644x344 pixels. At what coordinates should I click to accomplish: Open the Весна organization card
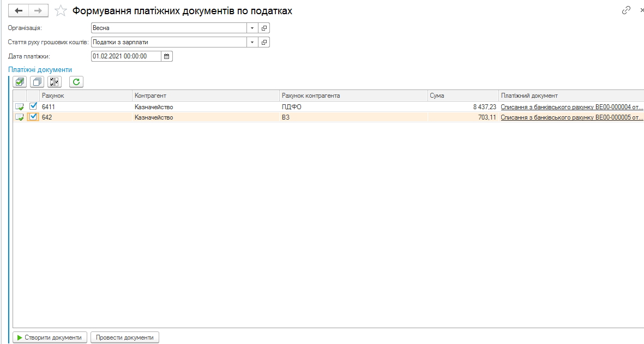point(264,28)
